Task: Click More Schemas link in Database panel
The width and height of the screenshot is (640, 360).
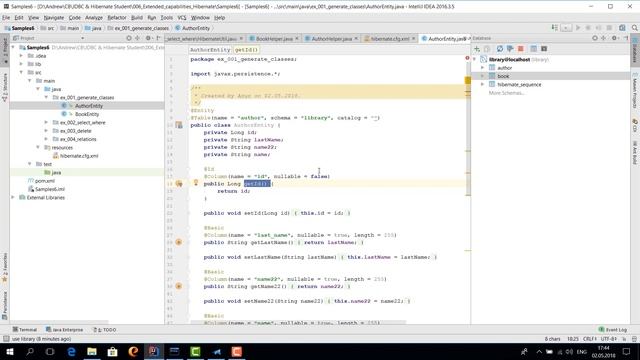Action: [x=507, y=93]
